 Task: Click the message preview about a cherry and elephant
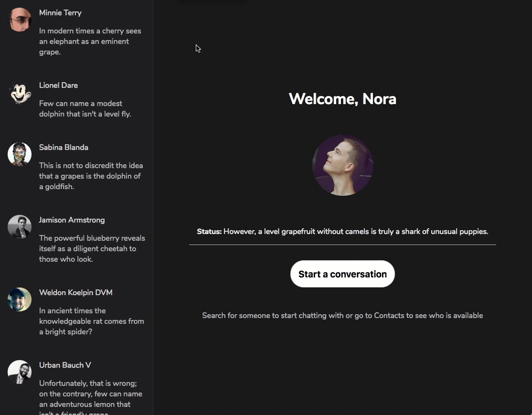tap(90, 42)
